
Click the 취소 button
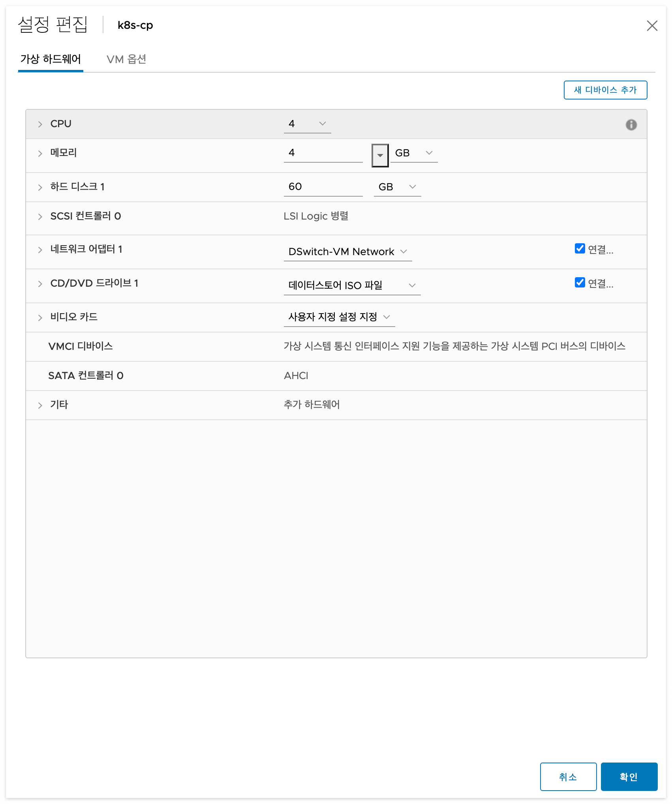(568, 777)
